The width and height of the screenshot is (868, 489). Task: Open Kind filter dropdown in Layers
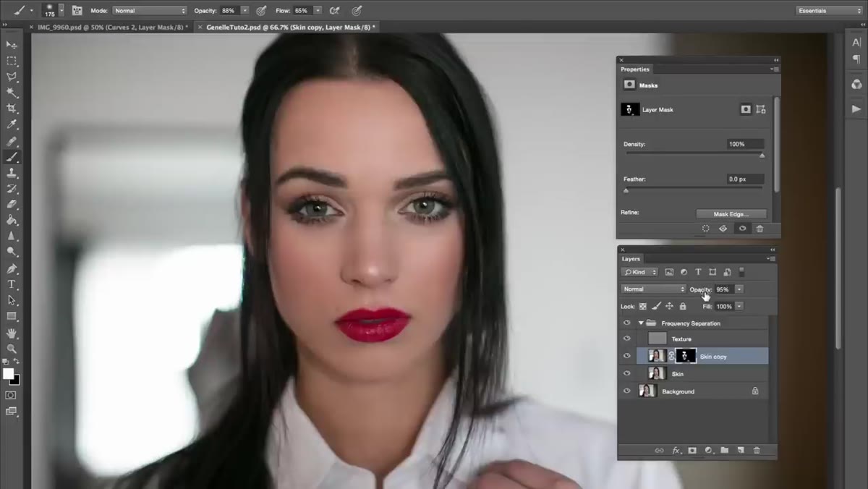pos(639,272)
